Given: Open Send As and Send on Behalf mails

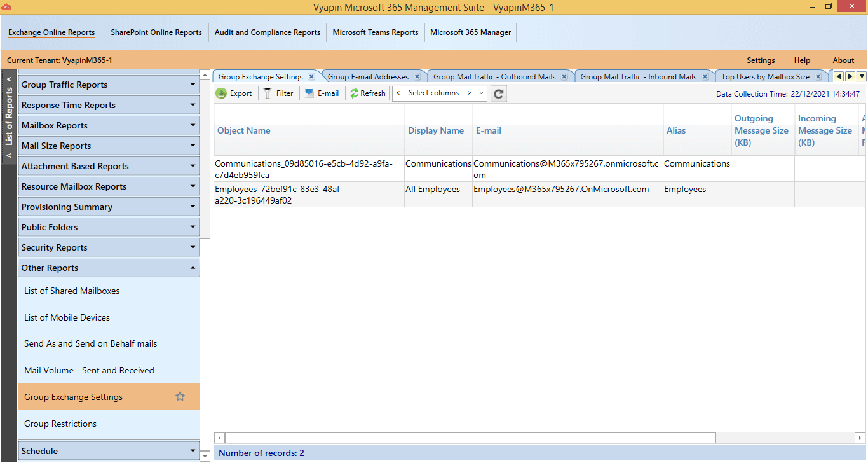Looking at the screenshot, I should tap(109, 343).
